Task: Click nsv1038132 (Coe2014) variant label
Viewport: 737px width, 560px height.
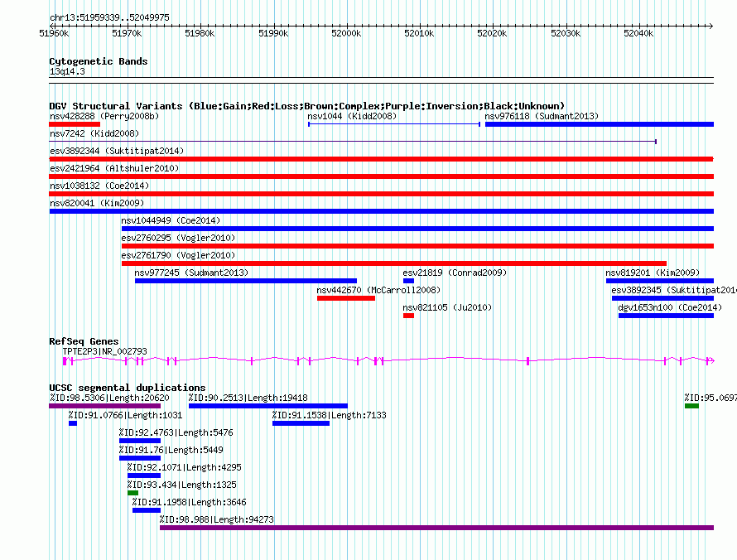Action: click(x=99, y=186)
